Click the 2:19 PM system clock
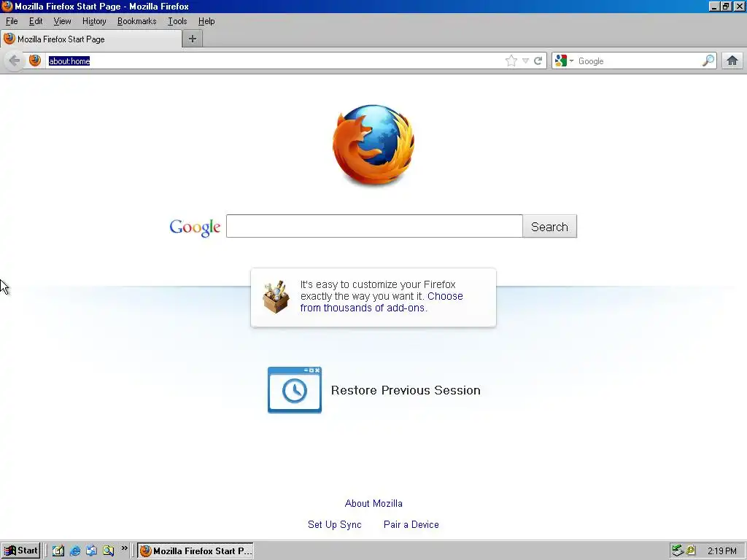 (721, 551)
